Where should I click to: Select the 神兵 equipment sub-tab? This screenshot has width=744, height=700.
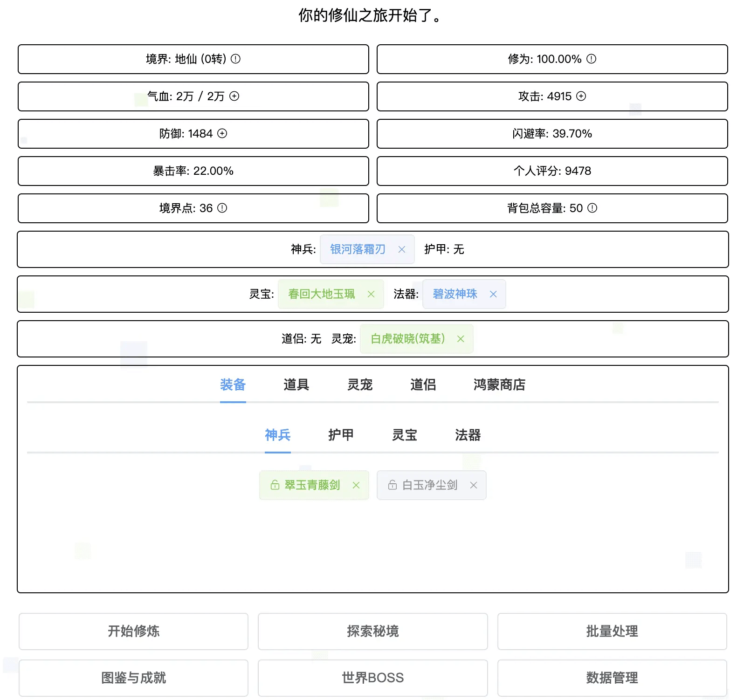click(278, 435)
